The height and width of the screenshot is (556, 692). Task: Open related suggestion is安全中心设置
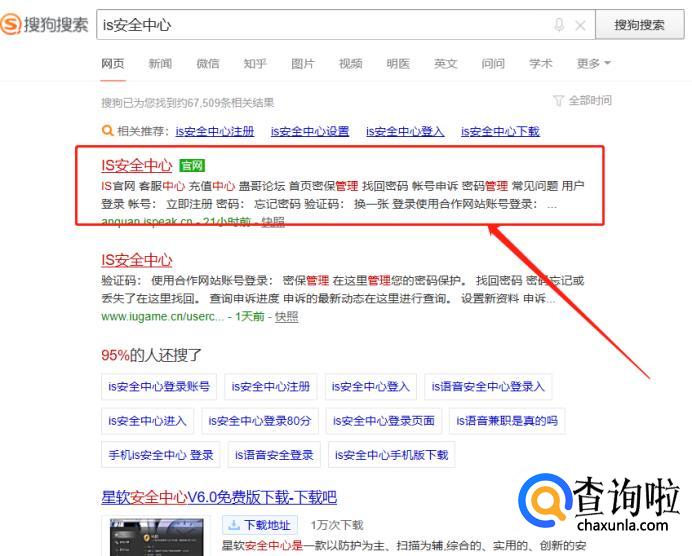[310, 131]
